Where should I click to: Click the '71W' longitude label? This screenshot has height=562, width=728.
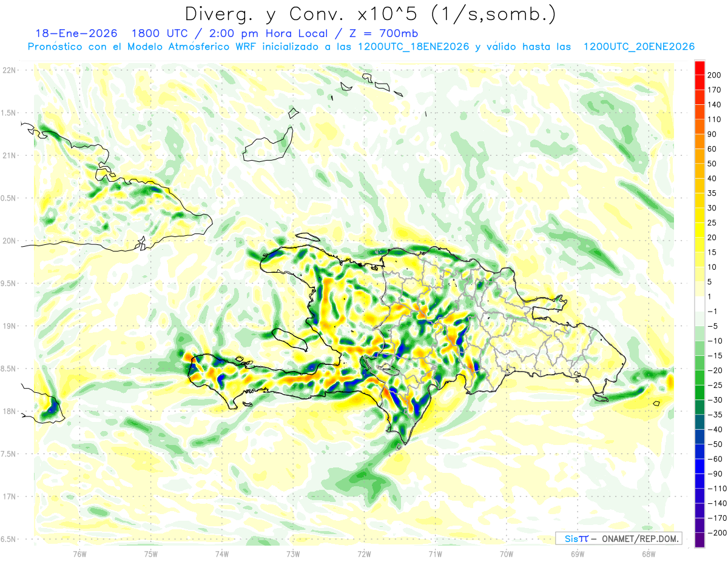tap(435, 553)
